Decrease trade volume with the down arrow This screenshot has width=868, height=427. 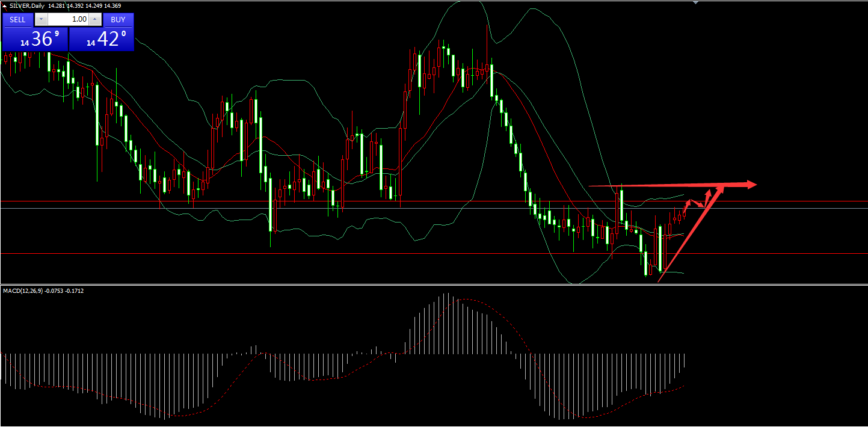42,20
